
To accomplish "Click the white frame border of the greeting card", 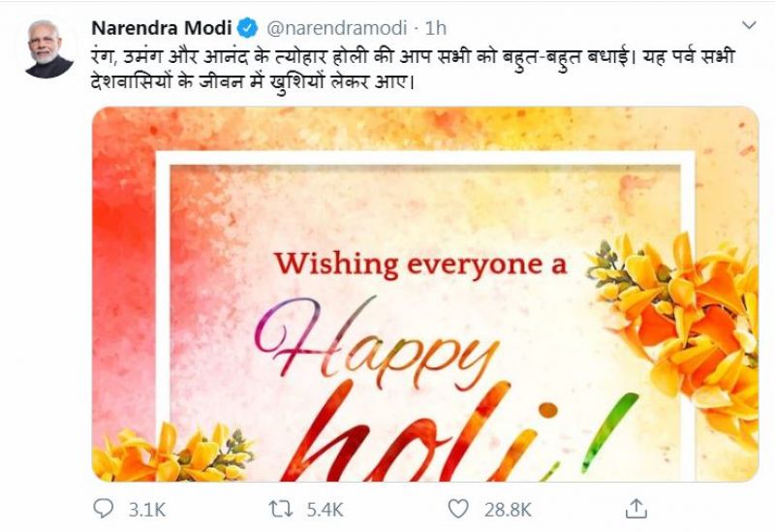I will coord(426,160).
